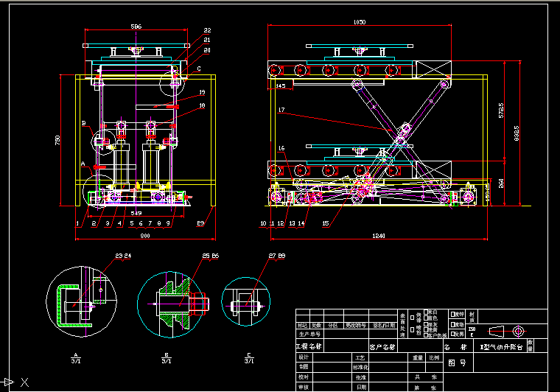The image size is (560, 392).
Task: Click the 1050 dimension text
Action: click(x=359, y=22)
